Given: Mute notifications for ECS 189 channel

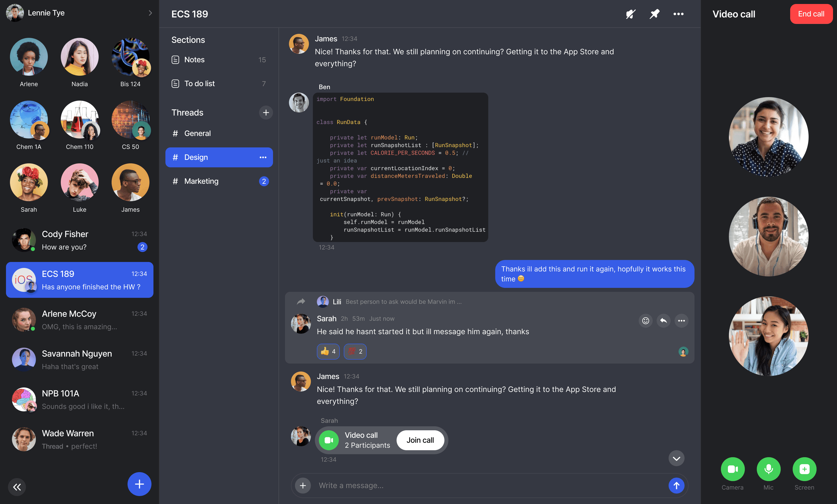Looking at the screenshot, I should (630, 14).
